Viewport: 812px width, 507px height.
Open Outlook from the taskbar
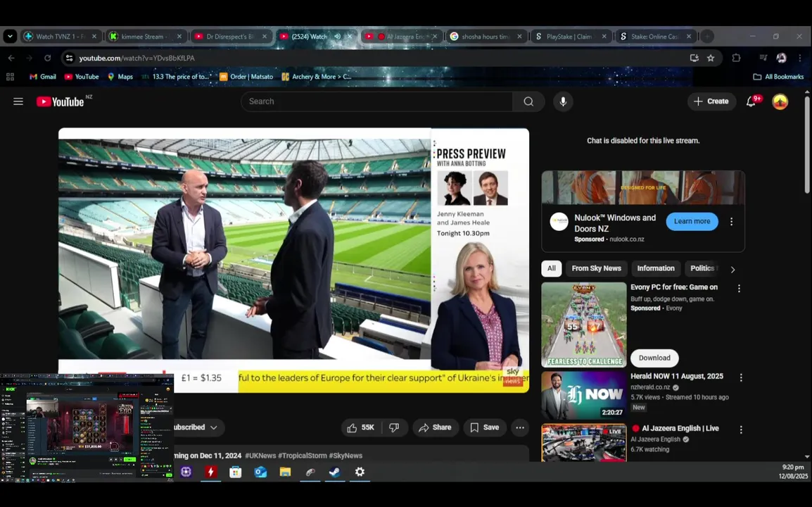260,472
